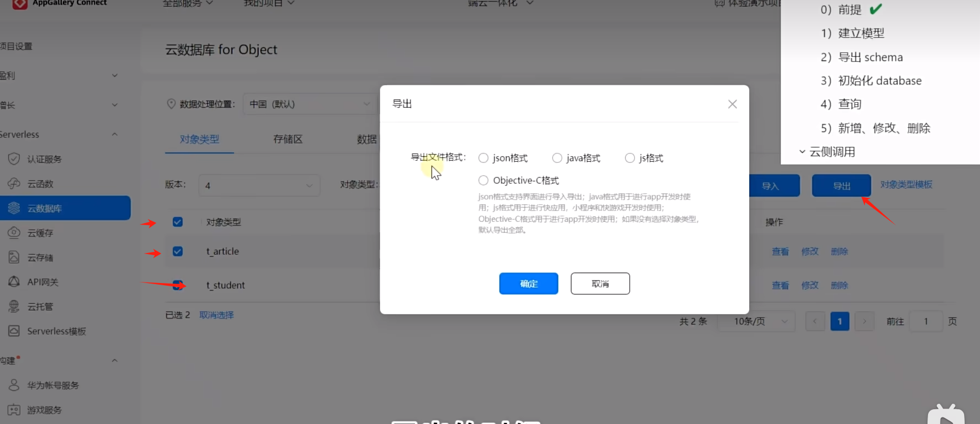This screenshot has height=424, width=980.
Task: Click the 云存储 icon in sidebar
Action: [14, 257]
